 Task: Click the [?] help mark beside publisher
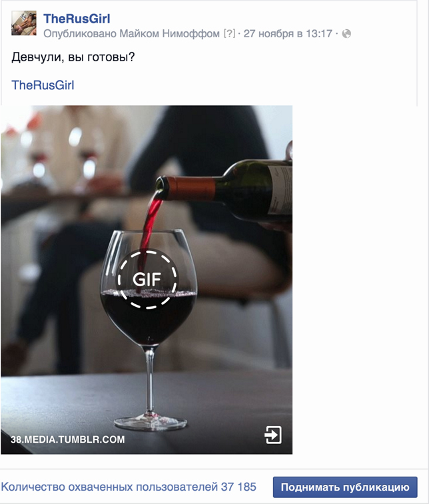tap(230, 33)
